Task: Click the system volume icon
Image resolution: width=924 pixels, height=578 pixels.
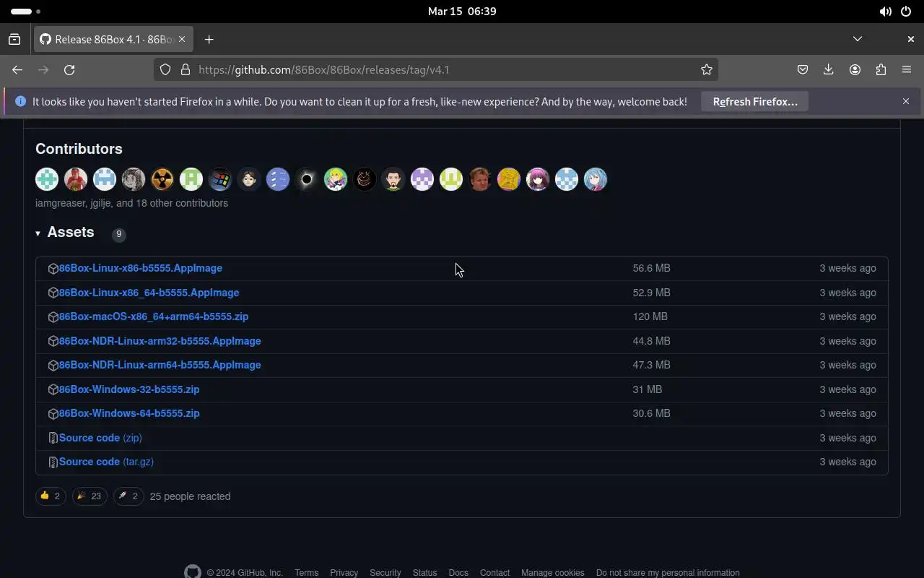Action: pyautogui.click(x=885, y=12)
